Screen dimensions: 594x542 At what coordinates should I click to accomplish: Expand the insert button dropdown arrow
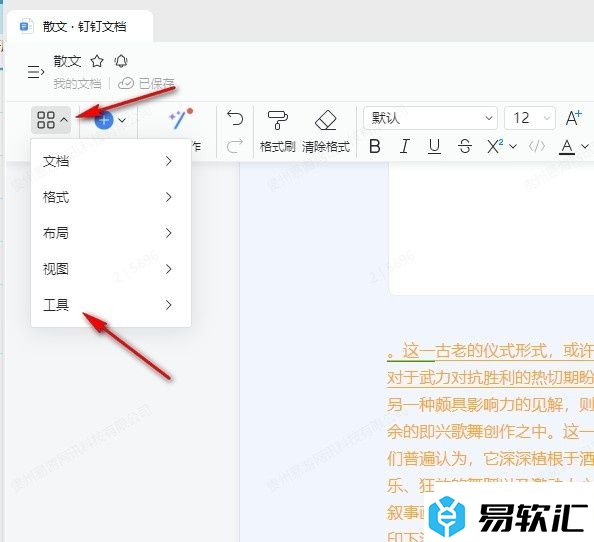tap(122, 120)
